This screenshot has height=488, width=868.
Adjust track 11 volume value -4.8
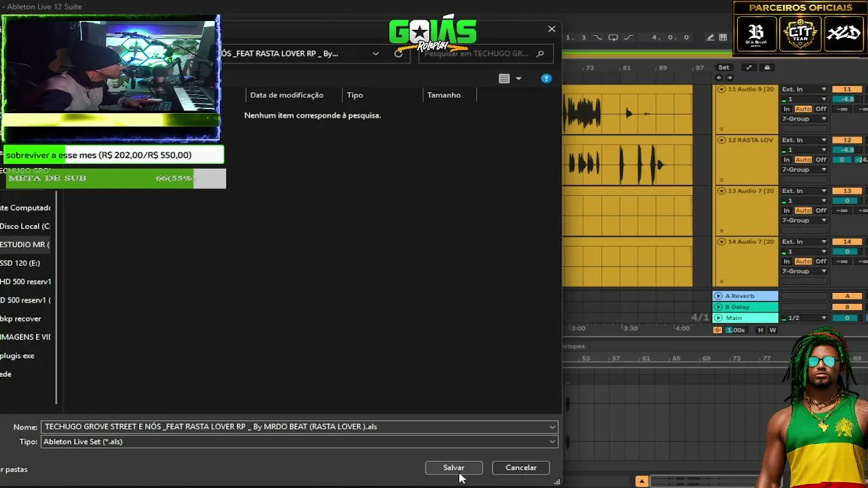847,99
